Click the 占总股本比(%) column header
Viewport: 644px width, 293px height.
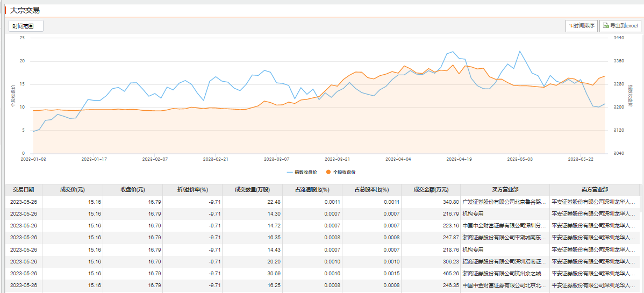point(372,190)
